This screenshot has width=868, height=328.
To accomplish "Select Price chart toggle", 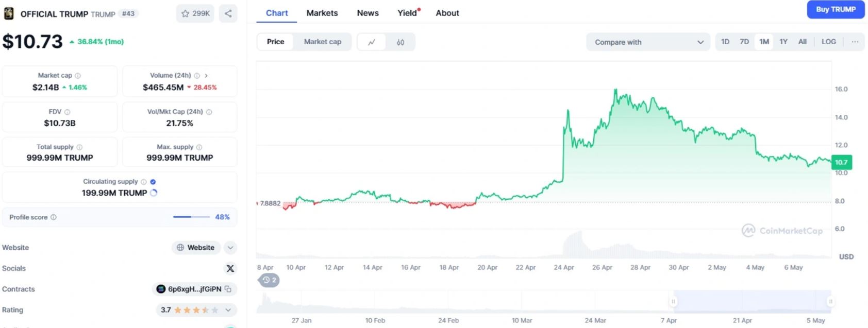I will tap(275, 42).
